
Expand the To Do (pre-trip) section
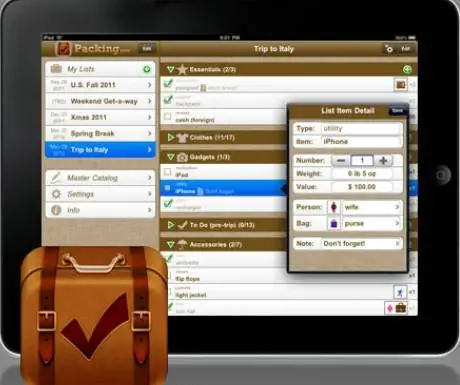tap(171, 225)
